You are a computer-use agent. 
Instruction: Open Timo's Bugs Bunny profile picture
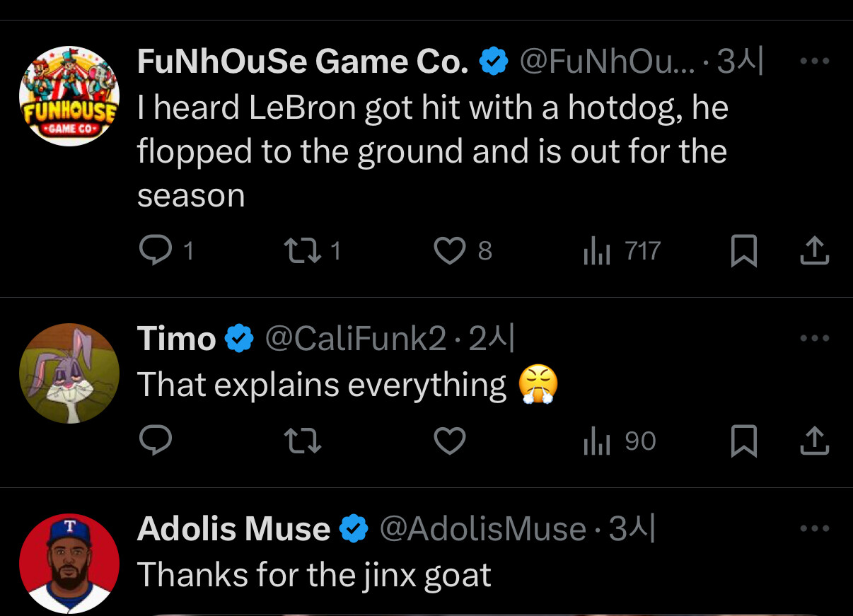pyautogui.click(x=69, y=373)
